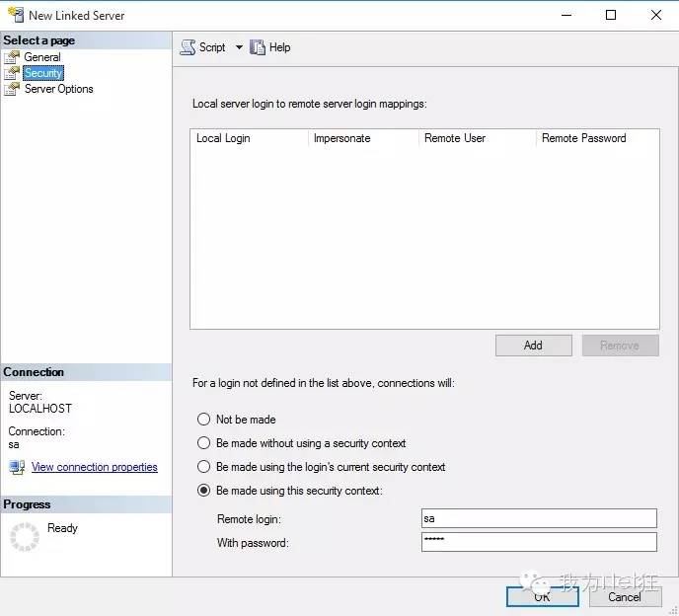679x616 pixels.
Task: Maximize the New Linked Server window
Action: [611, 15]
